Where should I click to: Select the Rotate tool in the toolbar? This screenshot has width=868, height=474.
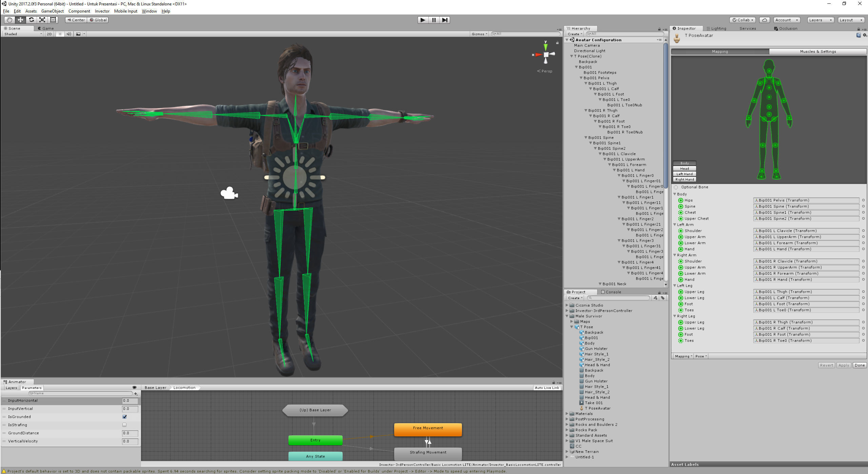(x=31, y=20)
